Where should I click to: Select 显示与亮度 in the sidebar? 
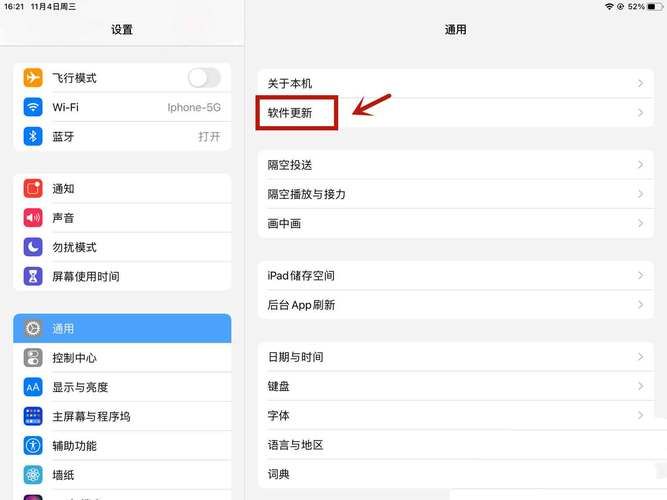tap(122, 387)
